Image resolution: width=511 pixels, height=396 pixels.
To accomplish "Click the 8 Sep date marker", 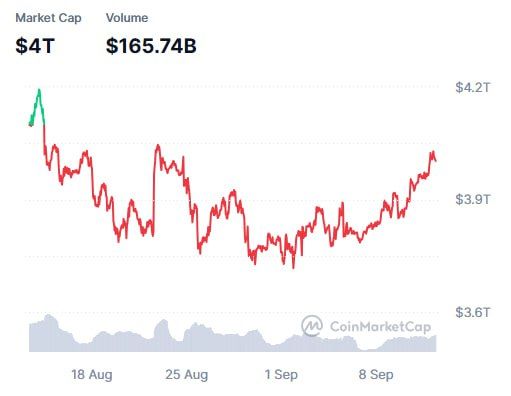I will [x=376, y=375].
